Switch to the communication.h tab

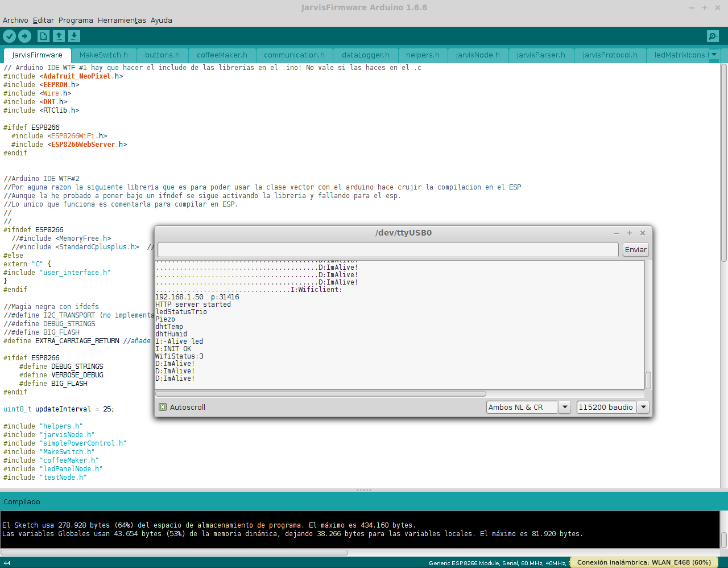coord(294,55)
